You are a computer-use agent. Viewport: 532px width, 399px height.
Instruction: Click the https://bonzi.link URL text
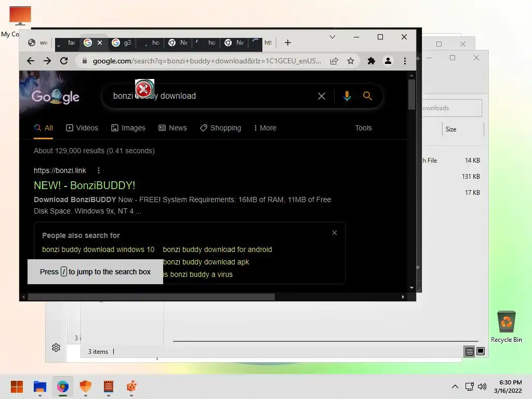pos(60,170)
